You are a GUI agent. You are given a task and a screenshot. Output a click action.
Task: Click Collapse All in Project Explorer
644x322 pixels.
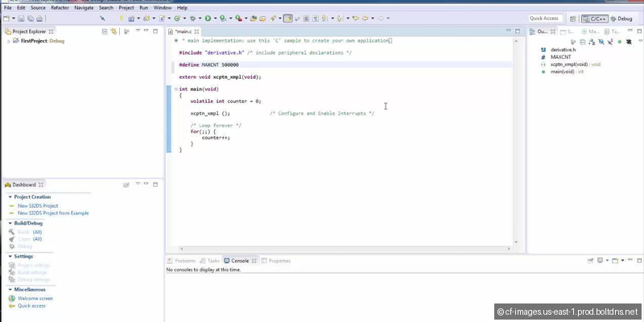[105, 31]
